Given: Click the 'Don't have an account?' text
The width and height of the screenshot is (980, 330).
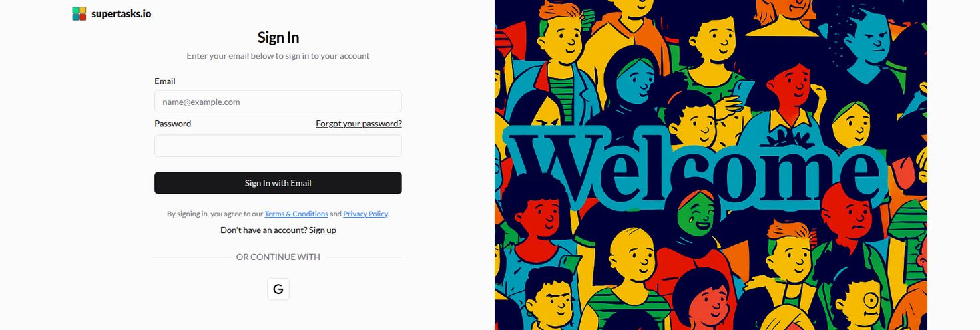Looking at the screenshot, I should [x=264, y=230].
